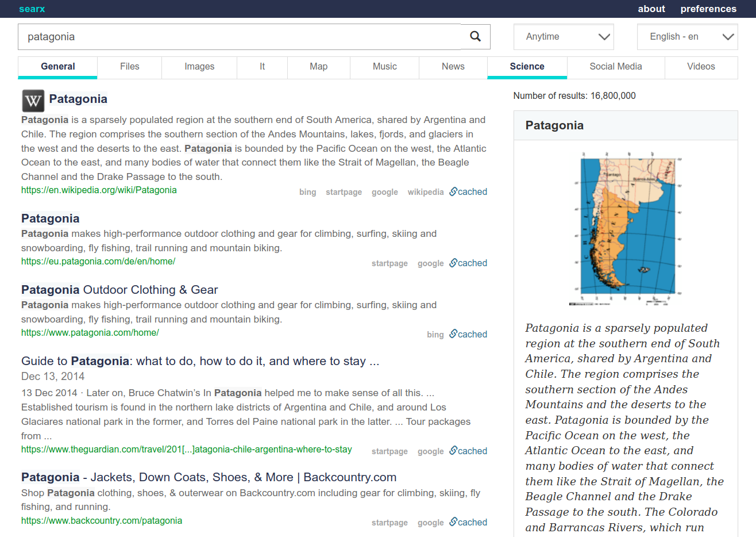This screenshot has height=537, width=756.
Task: Switch to the It tab
Action: pos(262,67)
